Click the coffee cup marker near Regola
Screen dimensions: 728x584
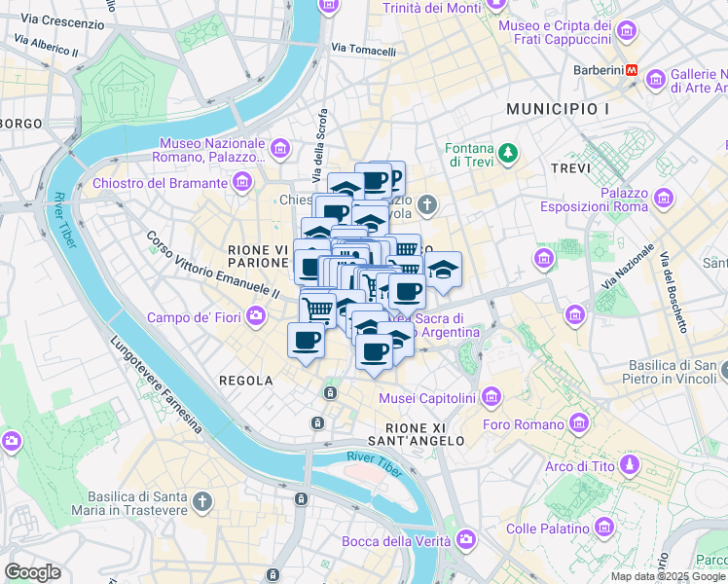point(306,344)
